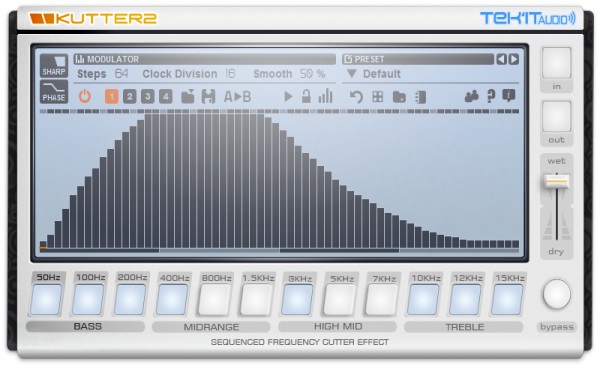Click the edit icon beside PRESET
This screenshot has width=600, height=370.
pyautogui.click(x=348, y=59)
